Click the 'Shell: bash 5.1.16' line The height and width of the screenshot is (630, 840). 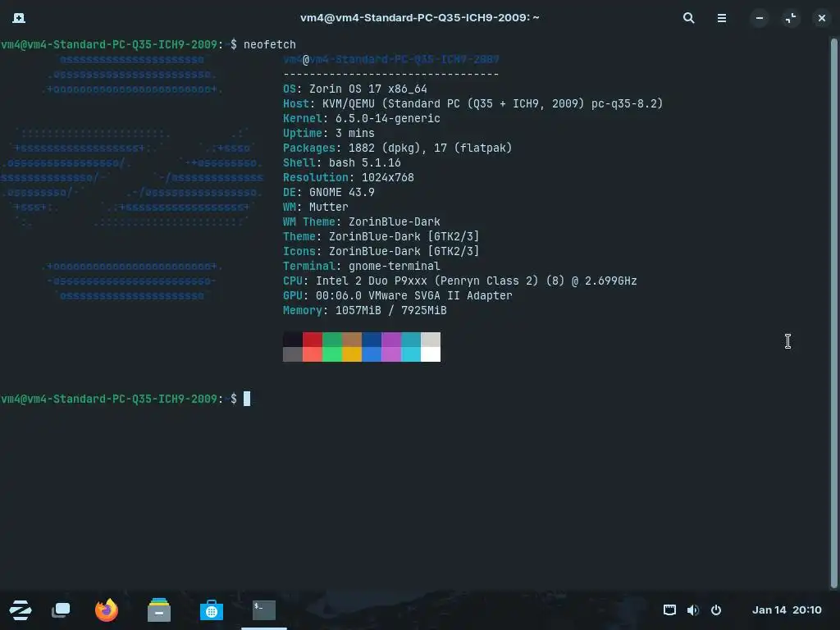pyautogui.click(x=342, y=162)
